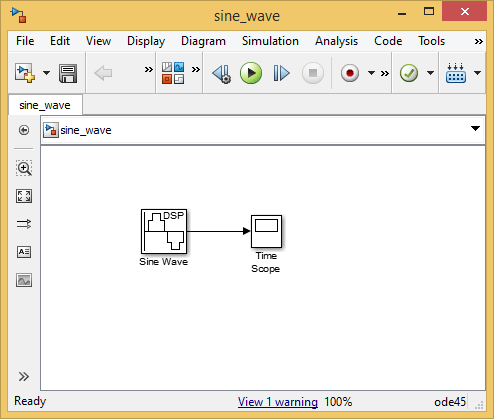494x419 pixels.
Task: Click the Step Back configuration icon
Action: point(222,73)
